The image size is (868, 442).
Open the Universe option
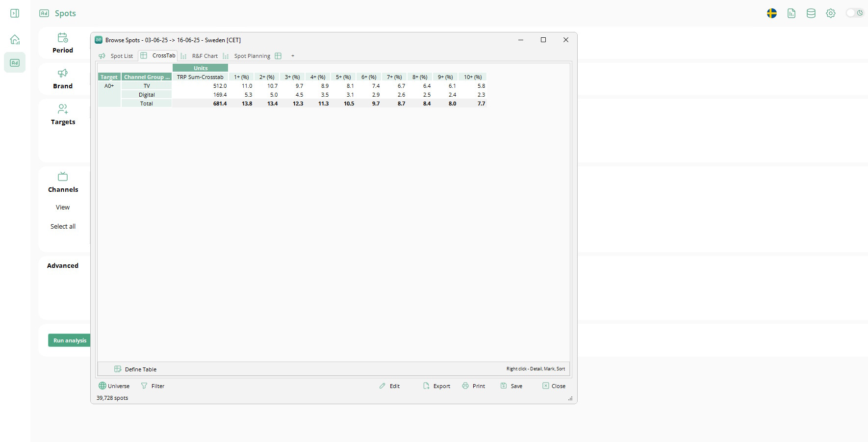[114, 386]
